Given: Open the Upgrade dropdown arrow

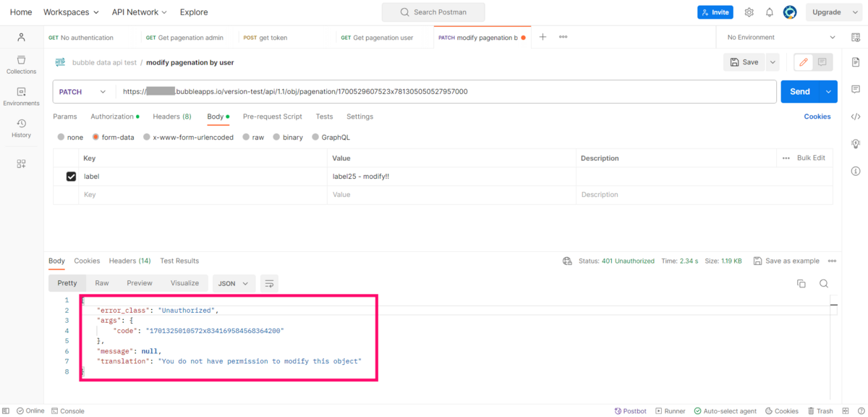Looking at the screenshot, I should tap(854, 12).
